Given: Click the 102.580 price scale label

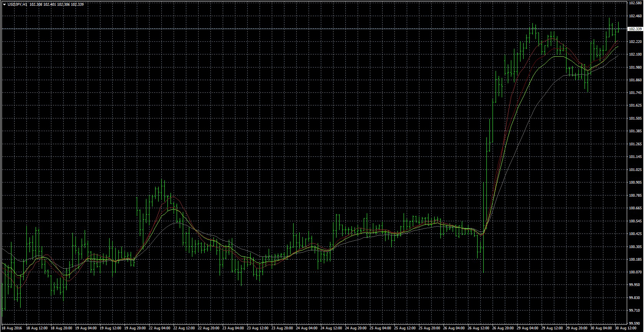Looking at the screenshot, I should coord(636,3).
